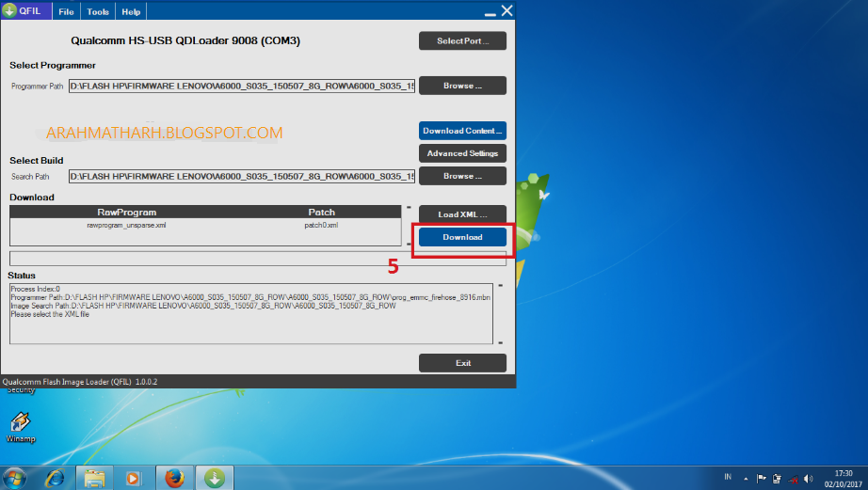Click the Qualcomm HS-USB QDLoader 9008 (COM3) label
This screenshot has width=868, height=490.
[185, 40]
